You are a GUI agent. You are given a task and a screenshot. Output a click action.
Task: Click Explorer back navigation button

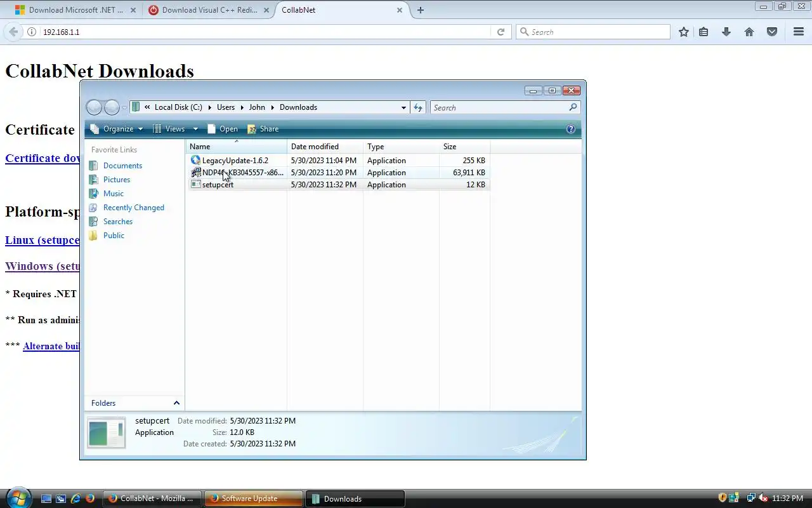94,107
